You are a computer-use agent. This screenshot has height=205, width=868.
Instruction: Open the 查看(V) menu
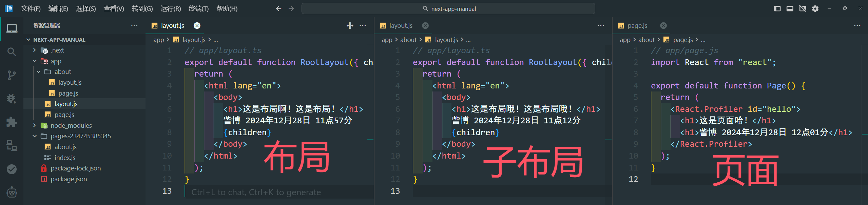tap(114, 8)
